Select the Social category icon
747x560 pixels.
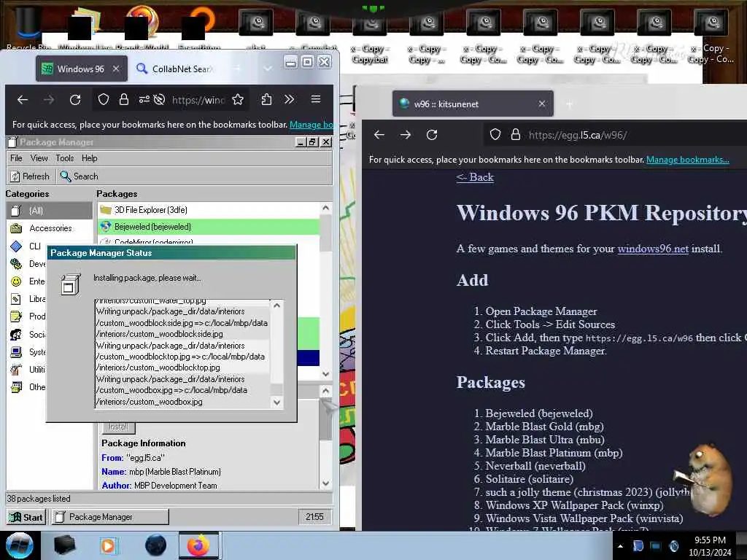16,334
